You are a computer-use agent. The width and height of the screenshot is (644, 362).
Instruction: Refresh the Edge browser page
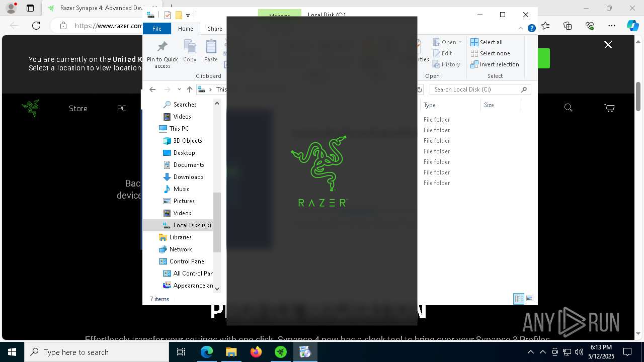coord(36,26)
